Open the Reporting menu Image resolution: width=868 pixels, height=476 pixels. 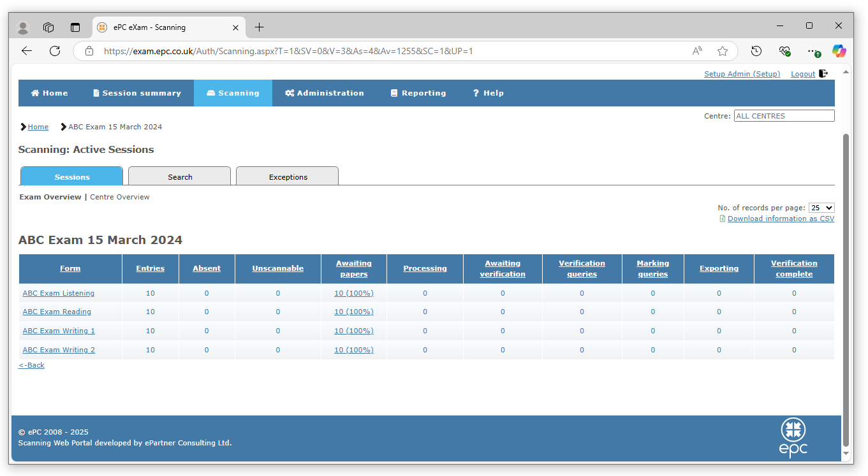click(418, 93)
